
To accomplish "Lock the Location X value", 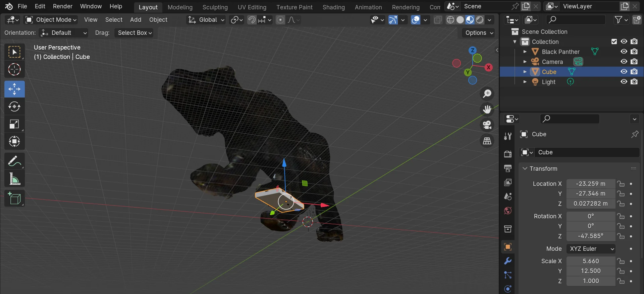I will coord(621,184).
